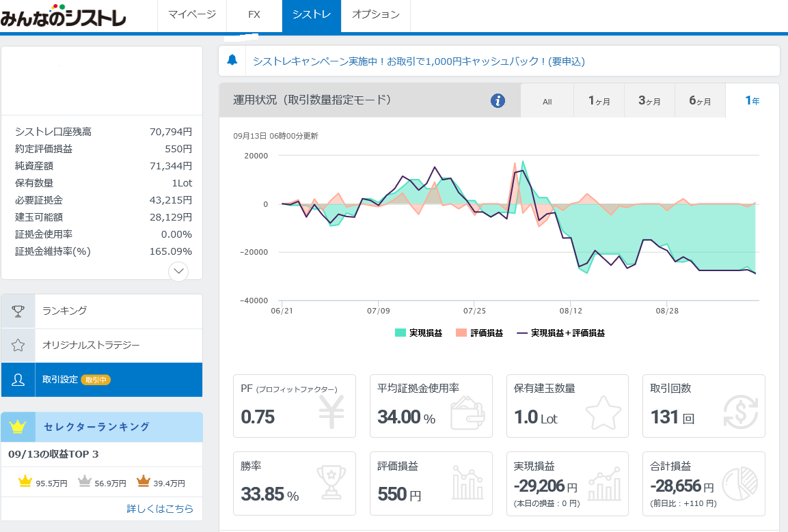Click the 詳しくはこちら link
Viewport: 788px width, 532px height.
coord(160,509)
